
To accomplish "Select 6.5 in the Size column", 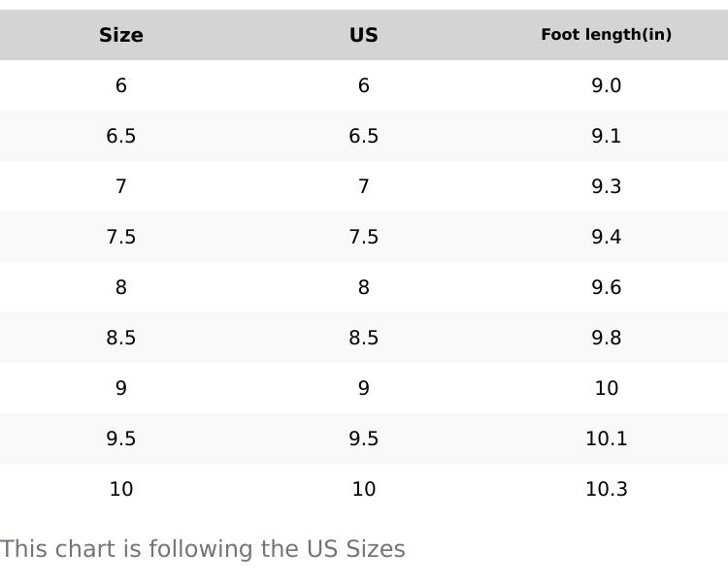I will 121,136.
